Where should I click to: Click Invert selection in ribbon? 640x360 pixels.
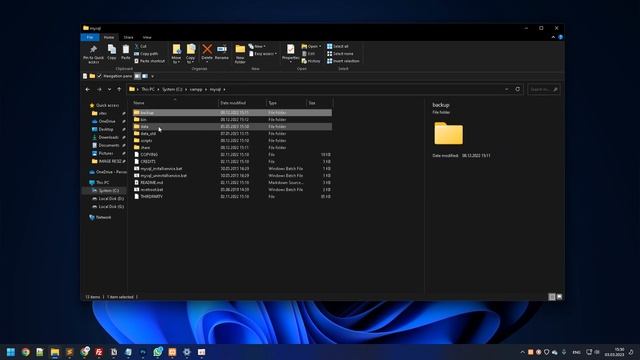coord(343,61)
